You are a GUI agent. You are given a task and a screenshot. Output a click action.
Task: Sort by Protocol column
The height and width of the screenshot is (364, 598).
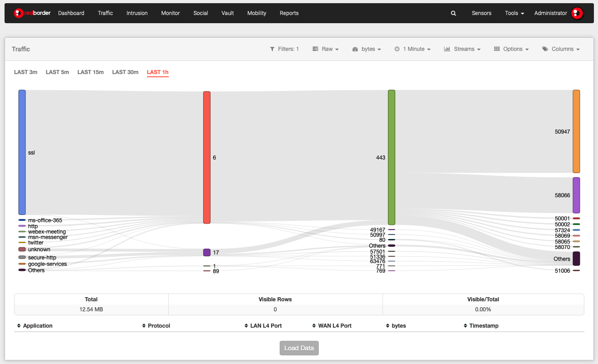[156, 326]
